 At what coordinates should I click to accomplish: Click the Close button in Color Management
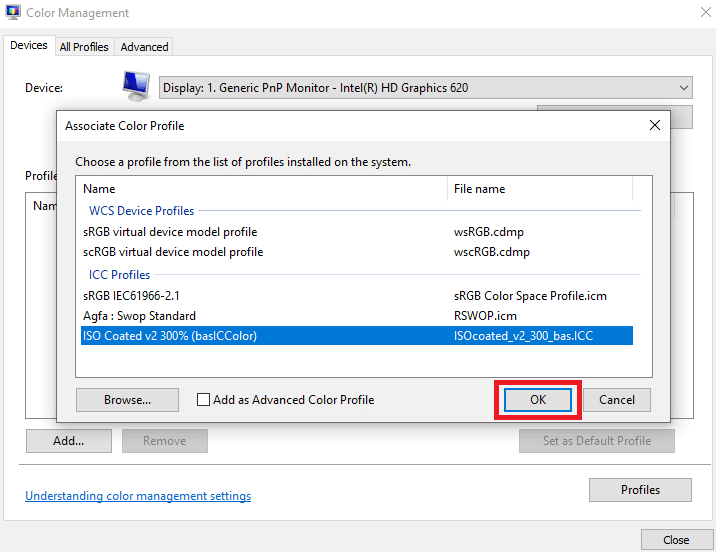coord(676,540)
